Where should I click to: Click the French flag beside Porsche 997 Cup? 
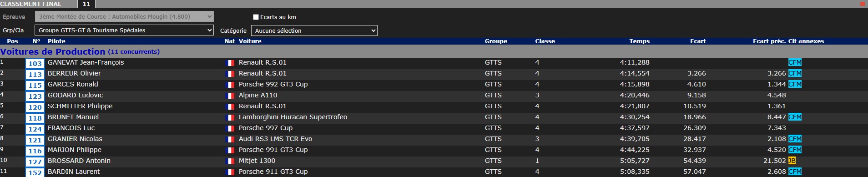click(230, 129)
